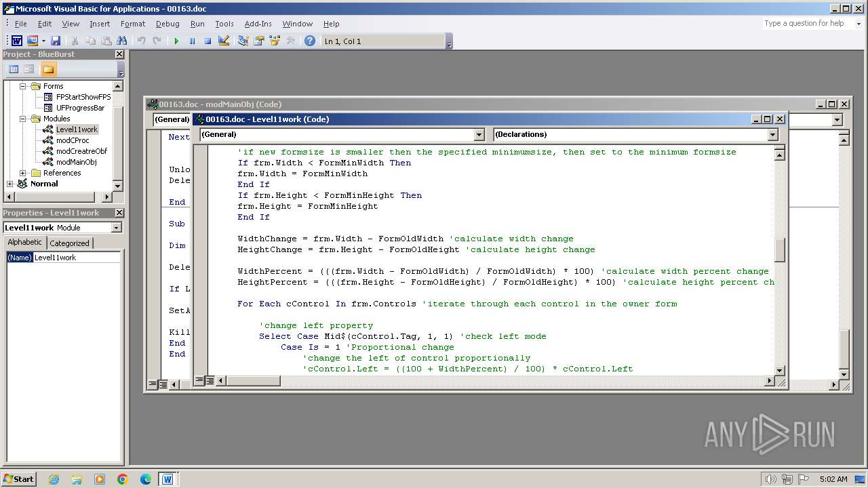
Task: Click the View Microsoft Word toolbar icon
Action: (17, 41)
